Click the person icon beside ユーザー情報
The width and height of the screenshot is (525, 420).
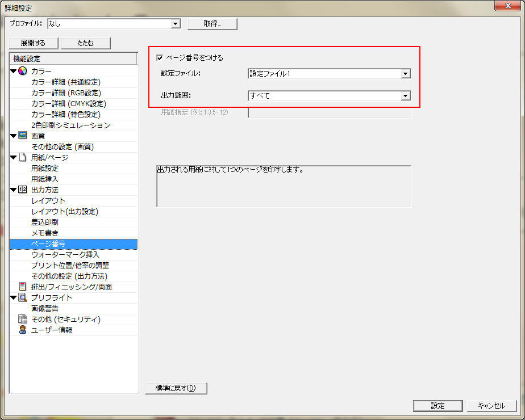pyautogui.click(x=23, y=330)
